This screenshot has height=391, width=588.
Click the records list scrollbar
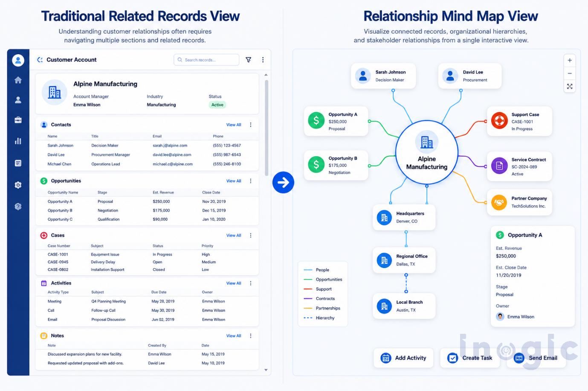pos(266,127)
